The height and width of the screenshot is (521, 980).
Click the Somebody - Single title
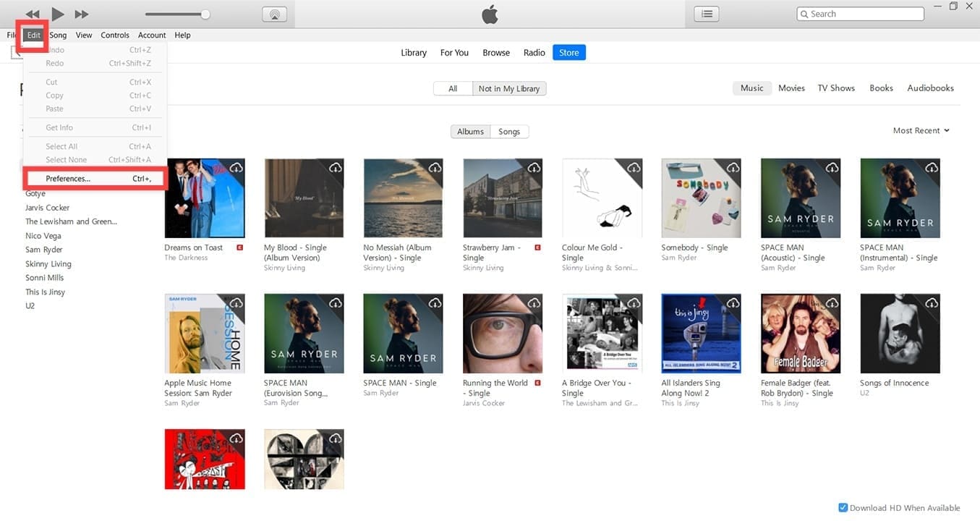(694, 247)
